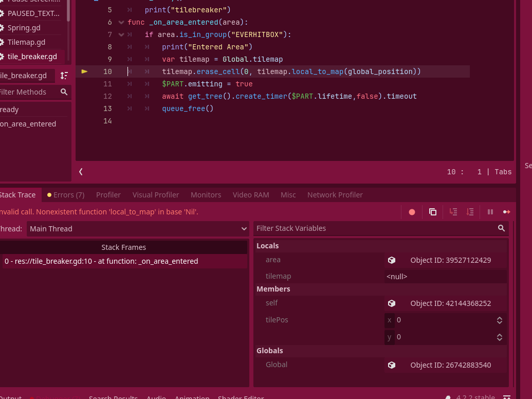The height and width of the screenshot is (399, 532).
Task: Click the Step Over debugger icon
Action: [470, 212]
